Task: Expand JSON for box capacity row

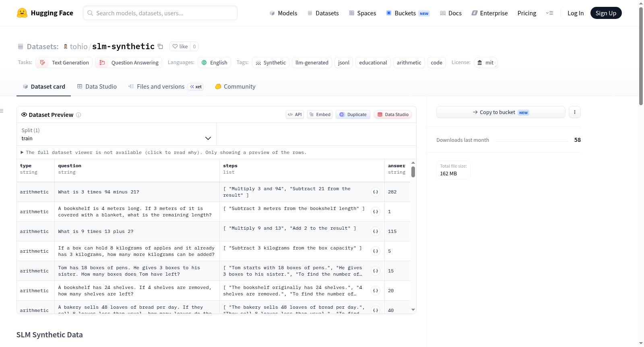Action: click(376, 251)
